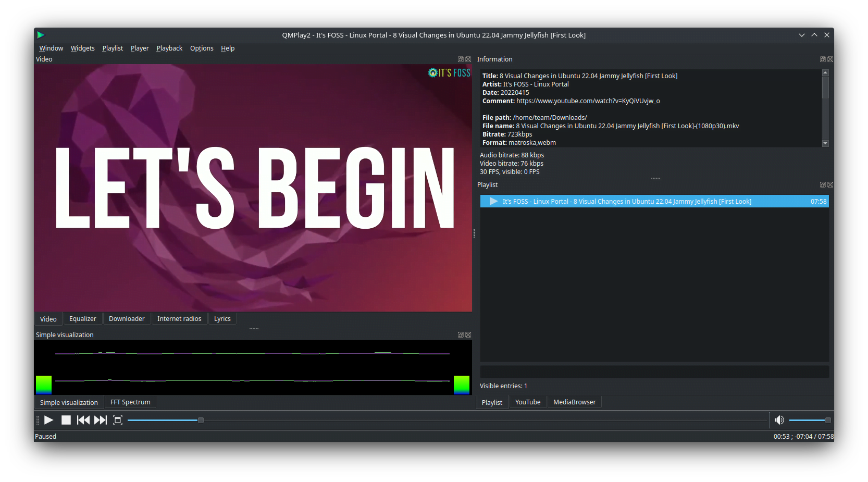Switch to the Internet radios tab
868x482 pixels.
pyautogui.click(x=179, y=318)
